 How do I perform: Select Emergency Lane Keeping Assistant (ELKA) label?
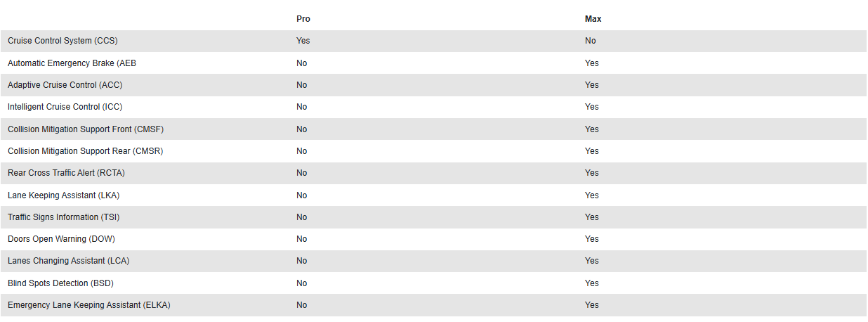[x=89, y=305]
